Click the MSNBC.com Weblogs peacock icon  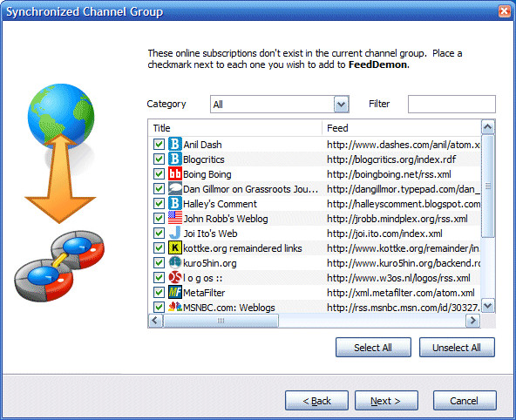174,307
